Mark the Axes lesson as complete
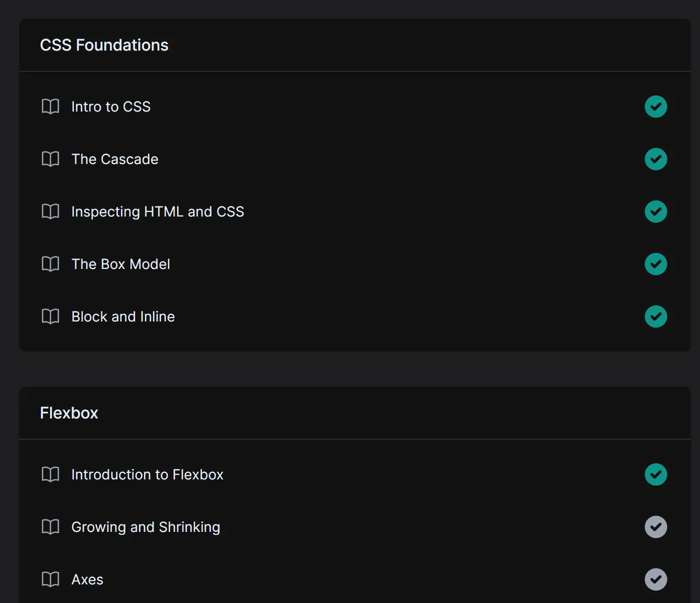The height and width of the screenshot is (603, 700). pos(656,579)
